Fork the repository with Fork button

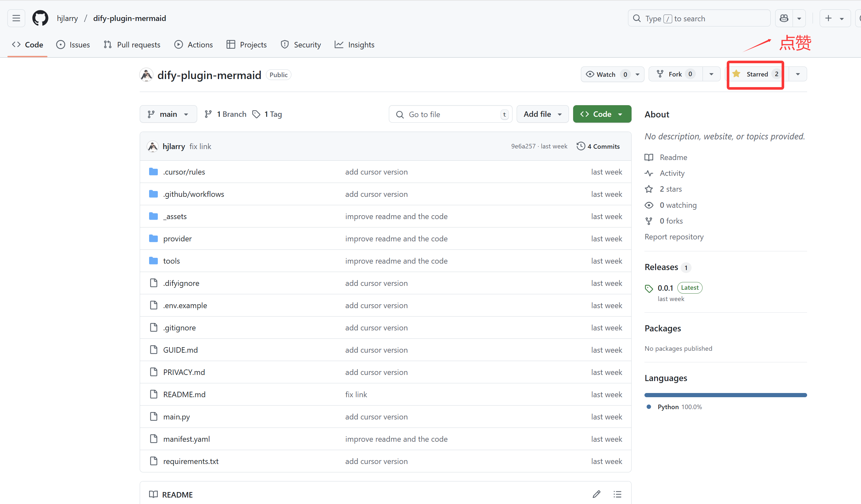click(675, 74)
